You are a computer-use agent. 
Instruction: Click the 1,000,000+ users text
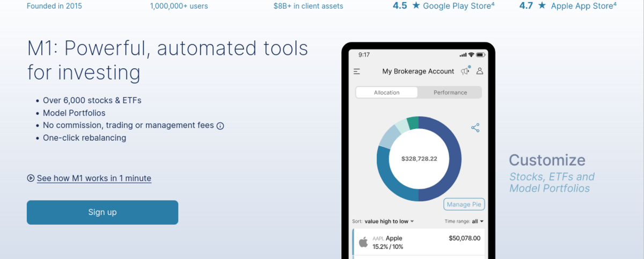[179, 6]
